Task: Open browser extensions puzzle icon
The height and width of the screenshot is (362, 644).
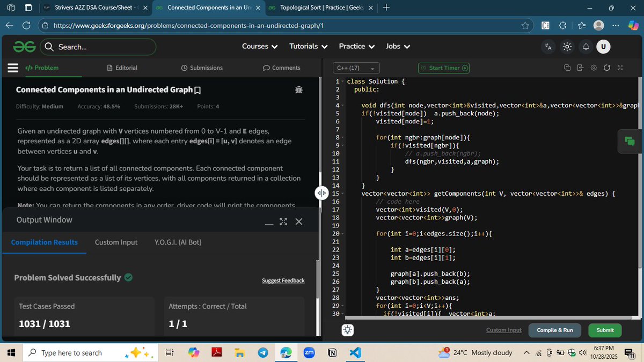Action: coord(562,25)
